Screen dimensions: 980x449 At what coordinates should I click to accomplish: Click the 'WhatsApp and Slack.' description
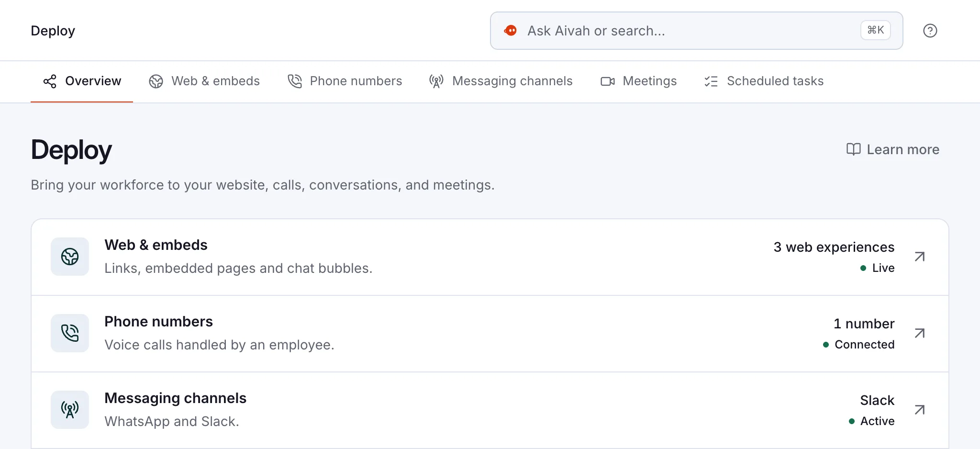point(172,421)
